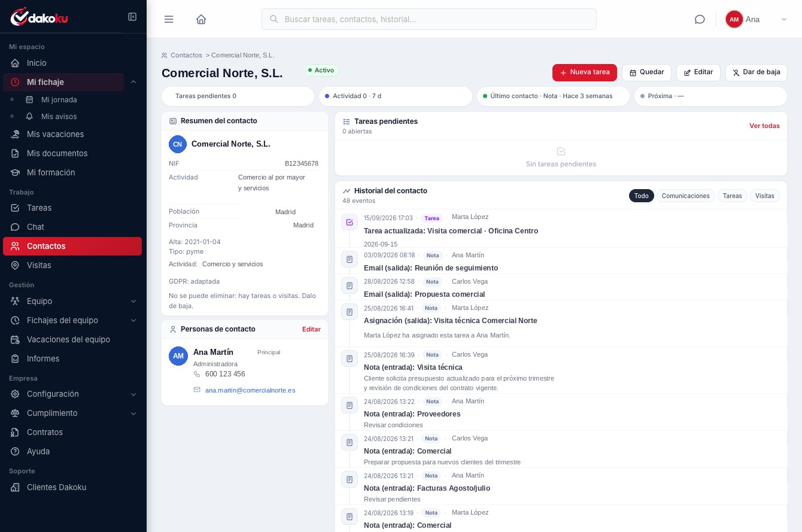
Task: Open the hamburger menu icon
Action: tap(169, 19)
